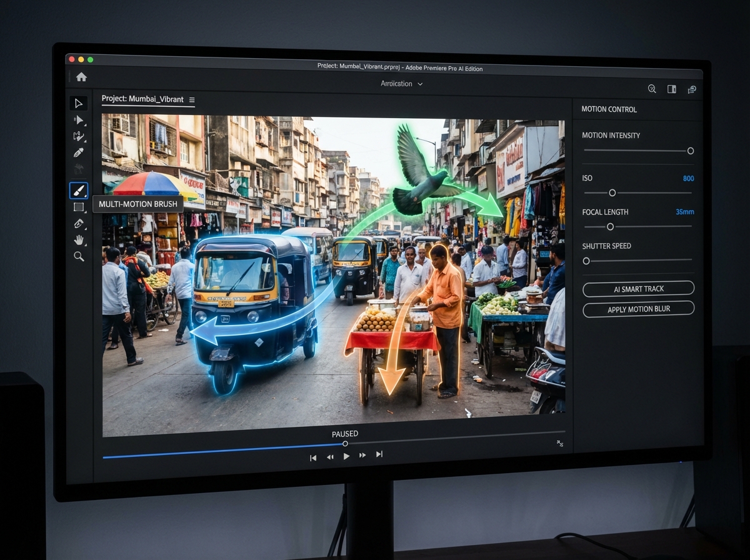
Task: Select the Zoom magnifier tool
Action: coord(79,256)
